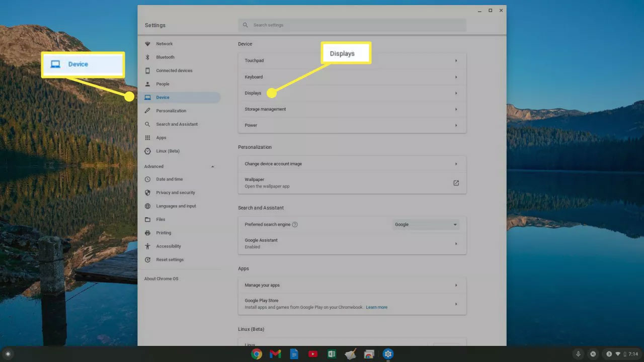This screenshot has height=362, width=644.
Task: Click the Personalization pen icon
Action: click(x=147, y=111)
